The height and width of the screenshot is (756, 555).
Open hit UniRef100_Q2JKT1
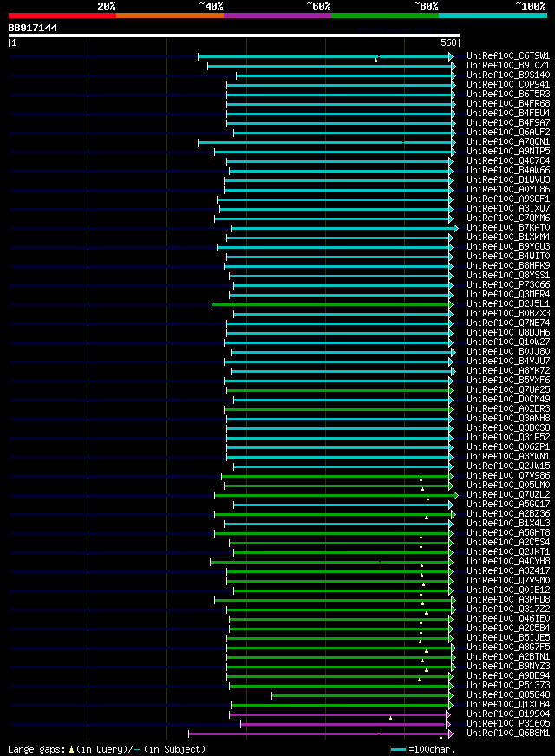click(x=508, y=552)
